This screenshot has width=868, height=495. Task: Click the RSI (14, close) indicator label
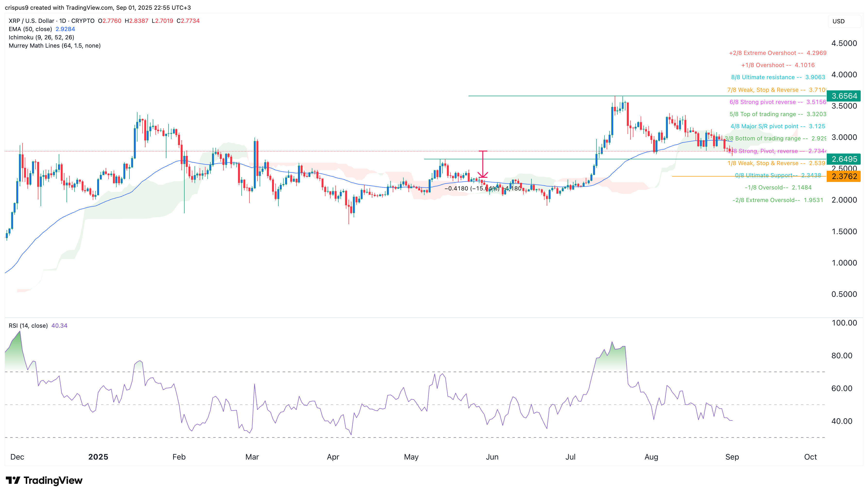coord(28,326)
